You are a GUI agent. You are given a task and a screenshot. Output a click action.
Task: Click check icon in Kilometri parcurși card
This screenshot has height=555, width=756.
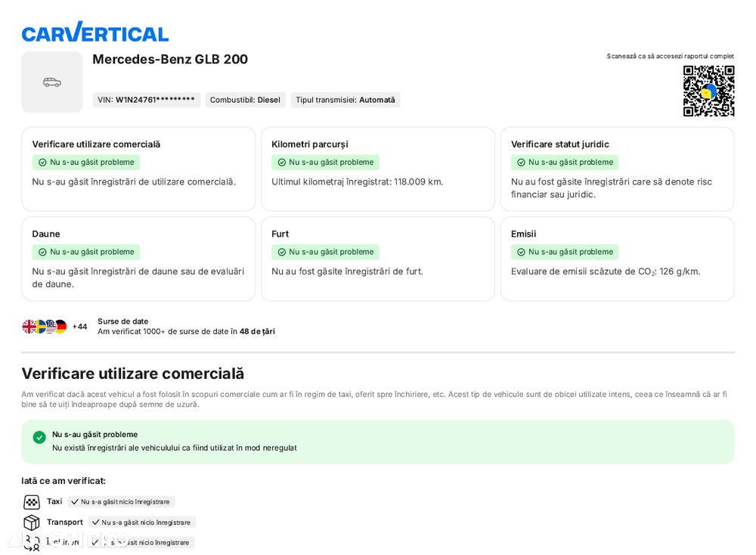click(x=281, y=163)
